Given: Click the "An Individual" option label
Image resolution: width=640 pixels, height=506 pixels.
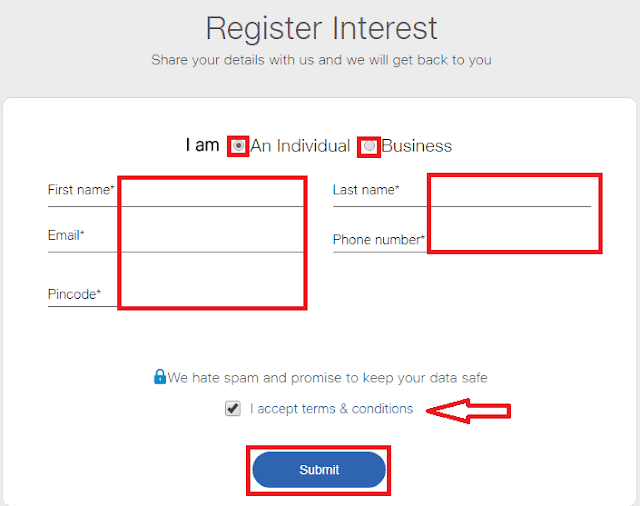Looking at the screenshot, I should 300,146.
